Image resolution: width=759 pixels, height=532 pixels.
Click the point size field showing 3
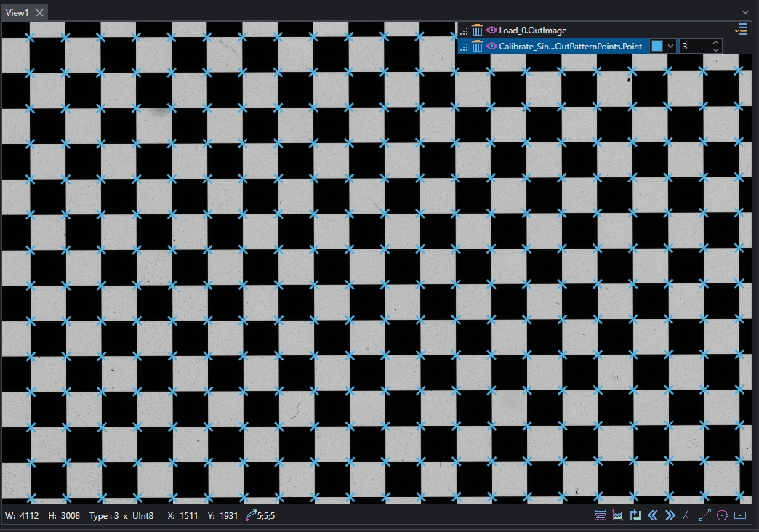(695, 46)
